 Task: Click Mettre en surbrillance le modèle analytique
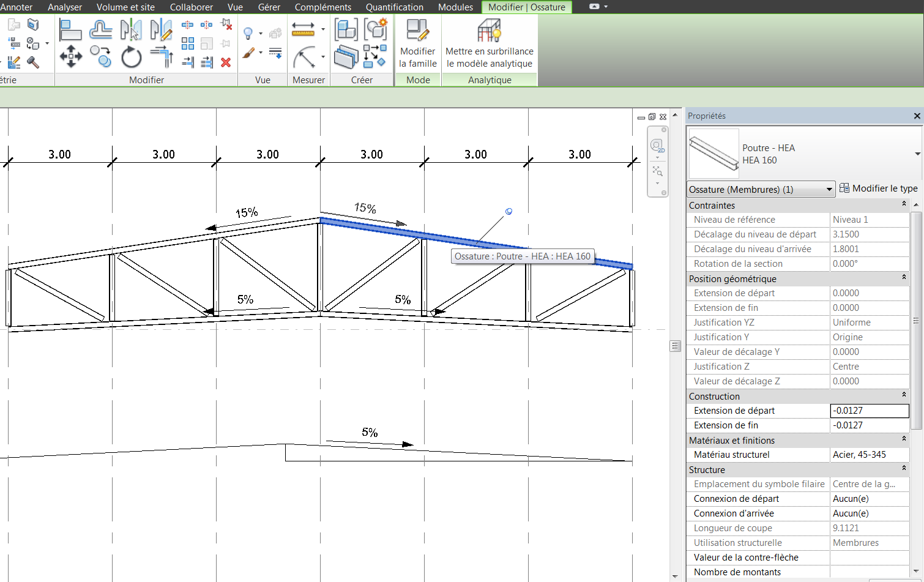[x=490, y=43]
